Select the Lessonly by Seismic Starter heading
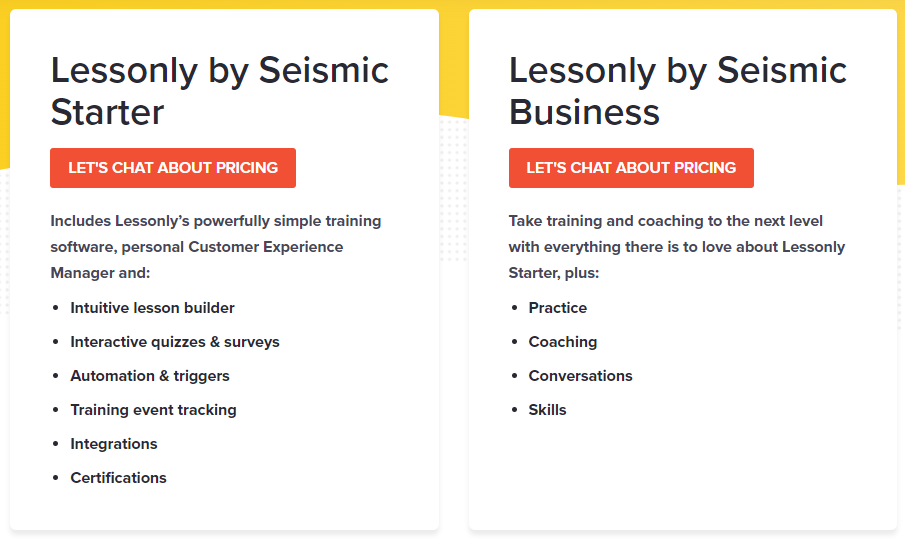 (219, 91)
